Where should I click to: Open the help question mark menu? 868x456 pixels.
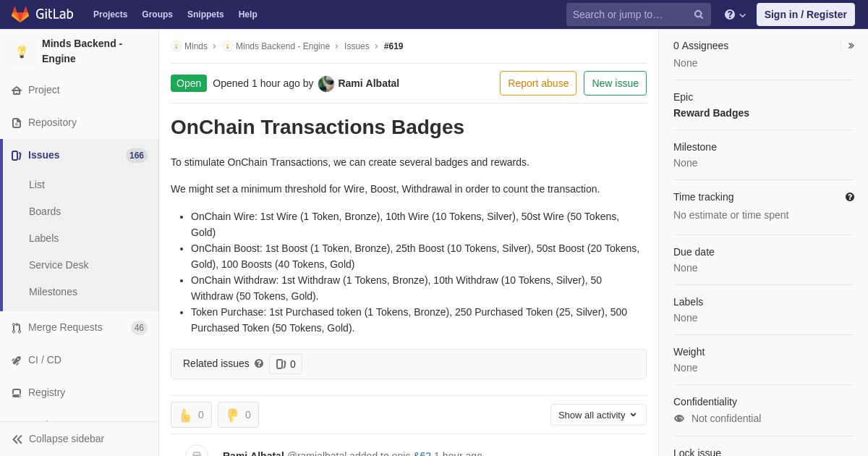click(x=735, y=14)
